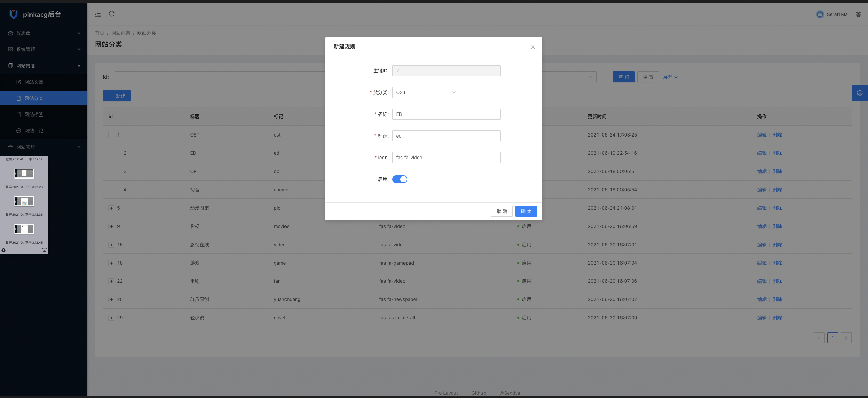
Task: Click the trash icon in screenshot panel
Action: [44, 250]
